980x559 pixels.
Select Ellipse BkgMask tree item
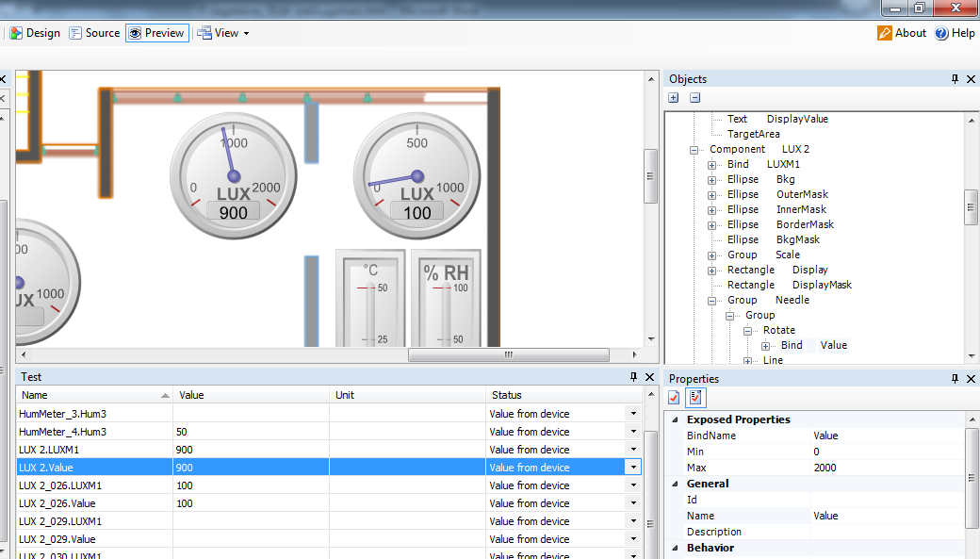(773, 239)
